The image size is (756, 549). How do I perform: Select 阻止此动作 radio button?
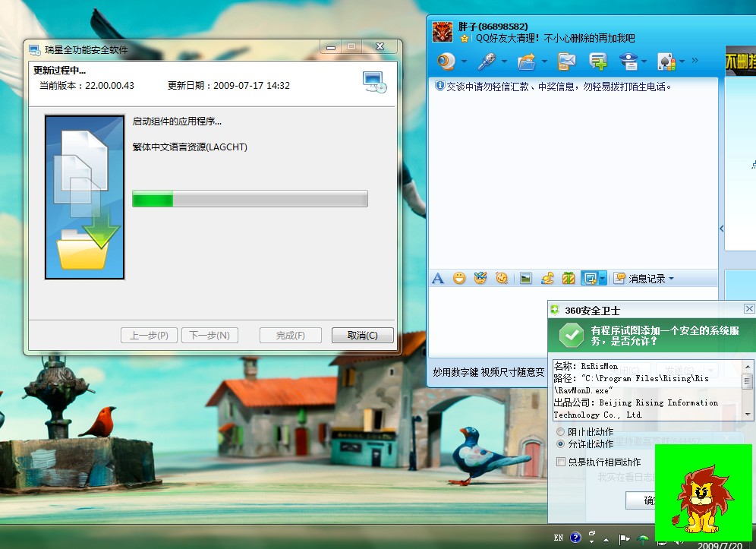560,432
